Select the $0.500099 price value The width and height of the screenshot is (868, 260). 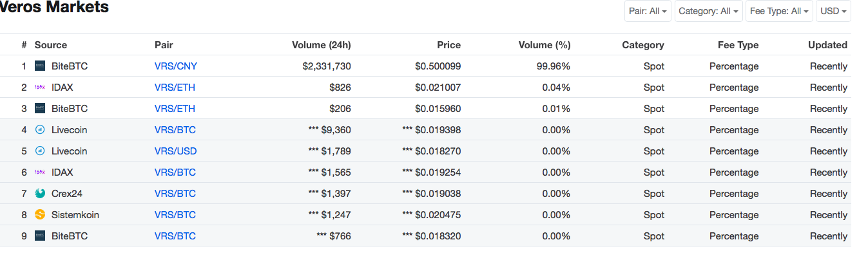click(438, 66)
